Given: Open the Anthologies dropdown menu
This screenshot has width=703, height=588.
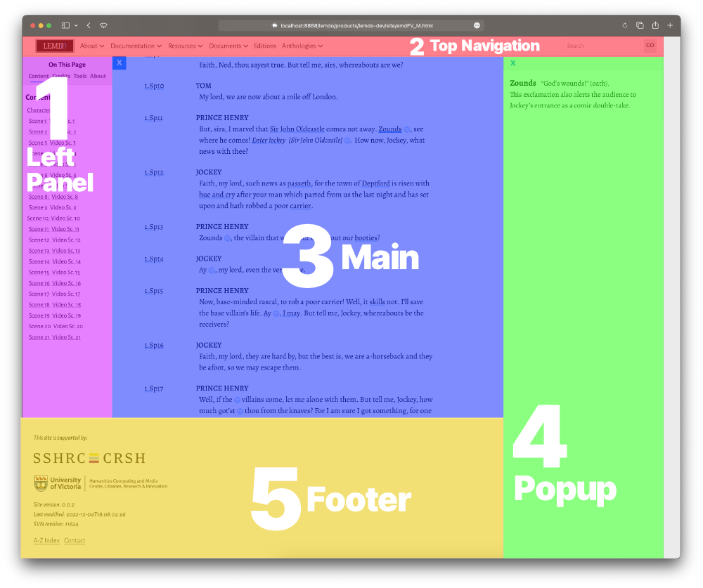Looking at the screenshot, I should pos(302,45).
